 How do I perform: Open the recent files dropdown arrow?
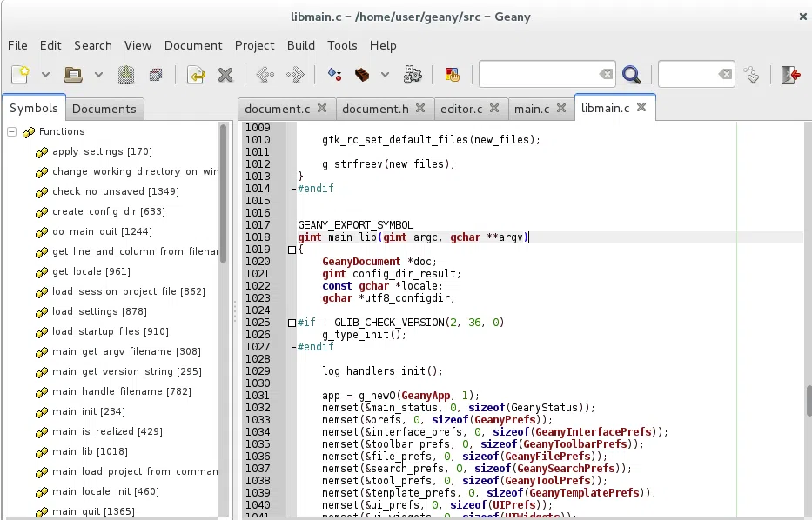(98, 75)
